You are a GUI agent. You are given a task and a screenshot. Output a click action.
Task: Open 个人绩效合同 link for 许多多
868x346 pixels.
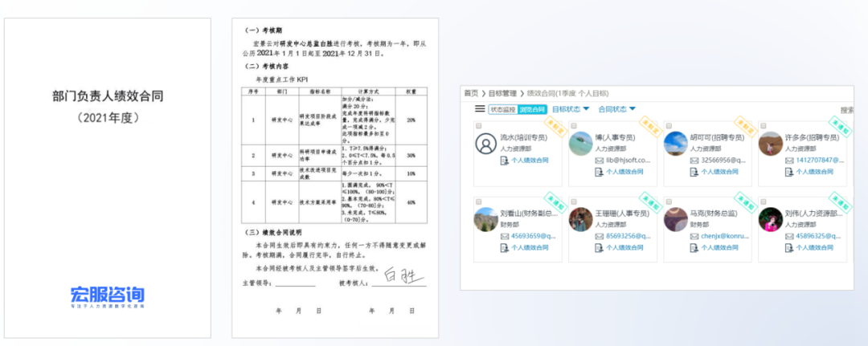click(815, 172)
